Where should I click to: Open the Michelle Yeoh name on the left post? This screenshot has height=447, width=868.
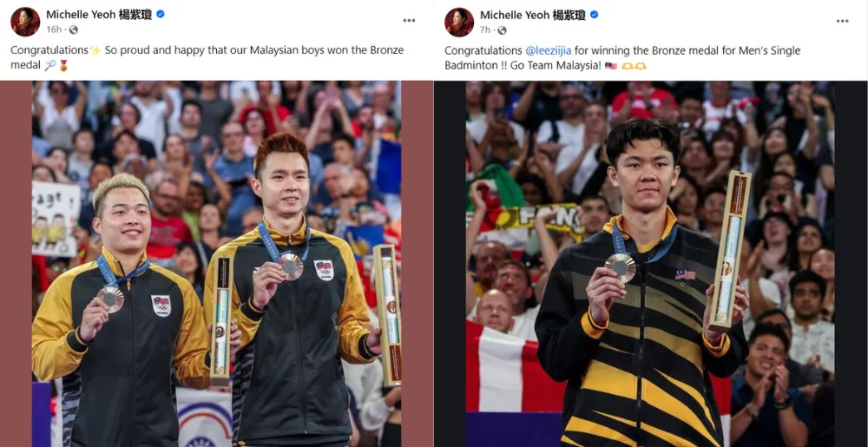[100, 15]
